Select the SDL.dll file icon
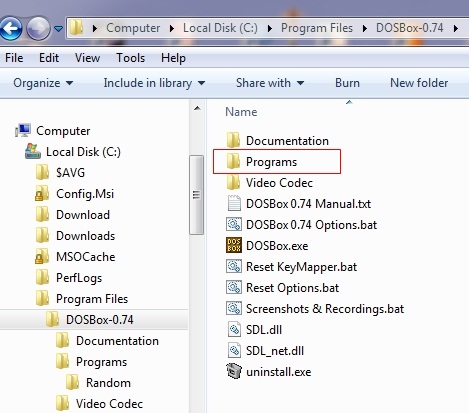 point(234,329)
